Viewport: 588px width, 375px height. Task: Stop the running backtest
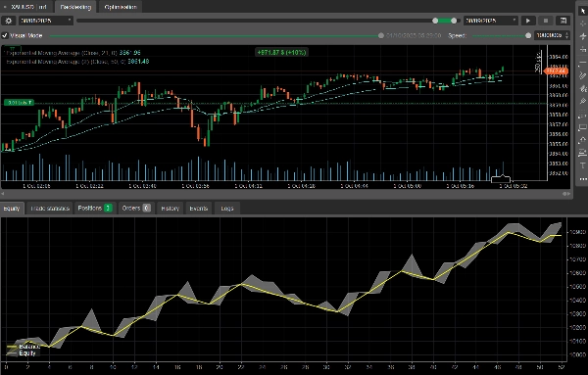pos(546,21)
